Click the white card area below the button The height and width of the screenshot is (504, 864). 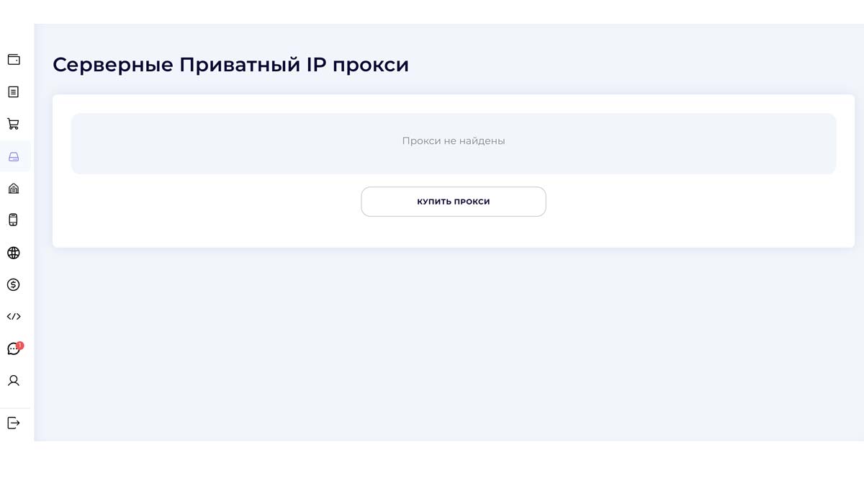pos(454,233)
